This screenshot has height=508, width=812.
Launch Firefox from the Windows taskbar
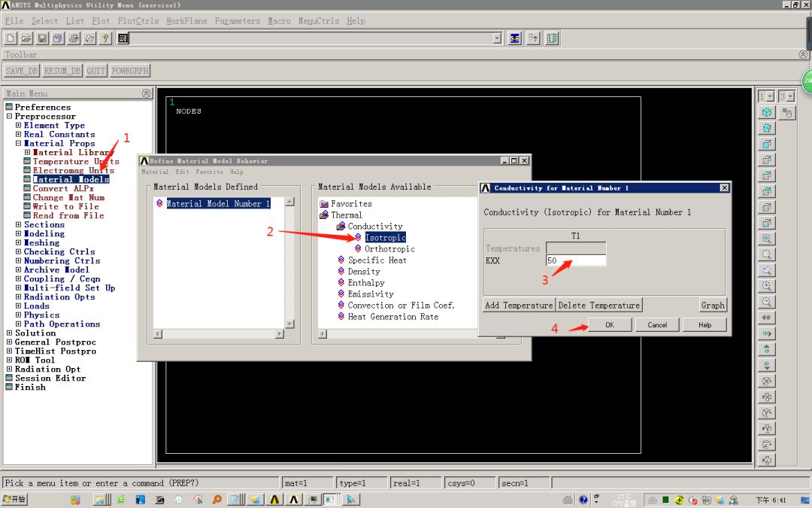pos(216,499)
